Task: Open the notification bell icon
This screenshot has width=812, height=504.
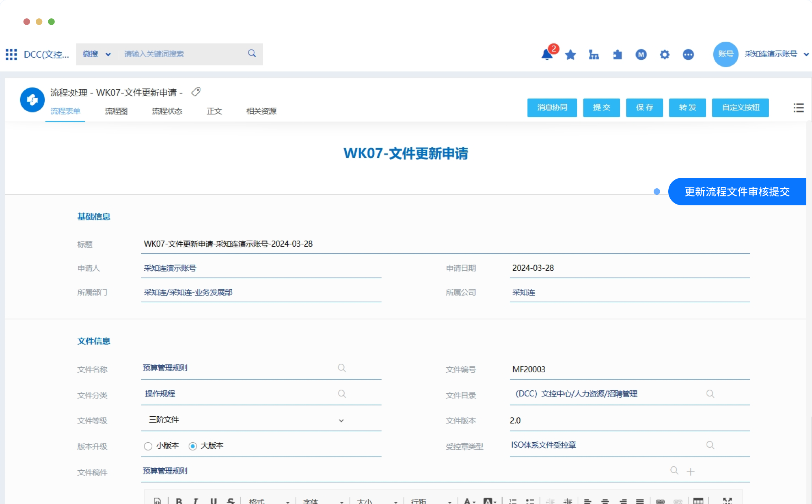Action: [547, 55]
